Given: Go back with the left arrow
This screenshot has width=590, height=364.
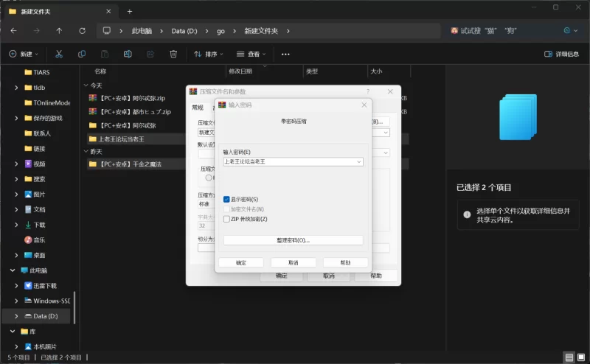Looking at the screenshot, I should (13, 31).
